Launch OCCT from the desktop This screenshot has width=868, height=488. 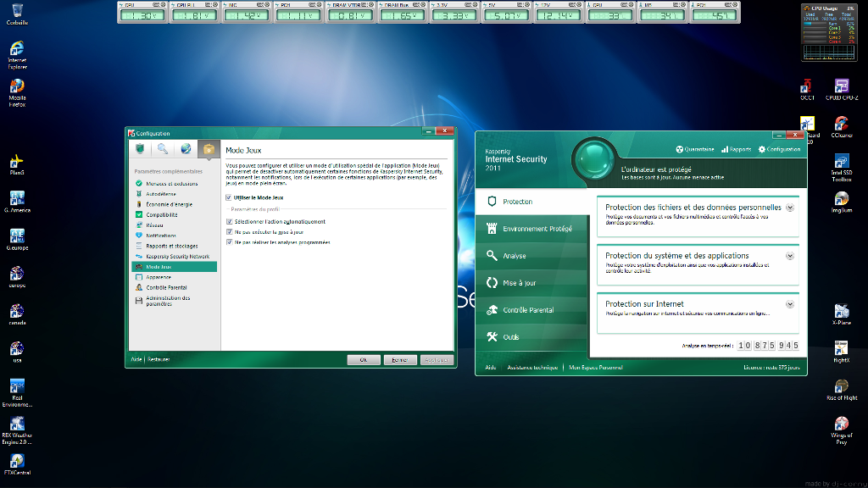coord(807,90)
